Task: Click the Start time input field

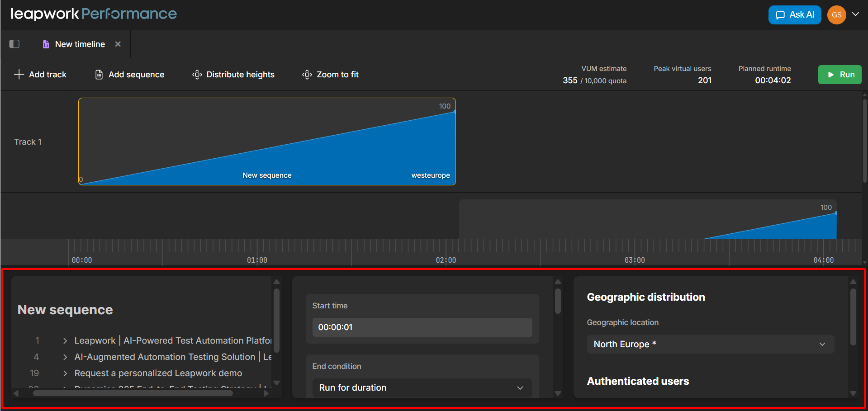Action: tap(422, 327)
